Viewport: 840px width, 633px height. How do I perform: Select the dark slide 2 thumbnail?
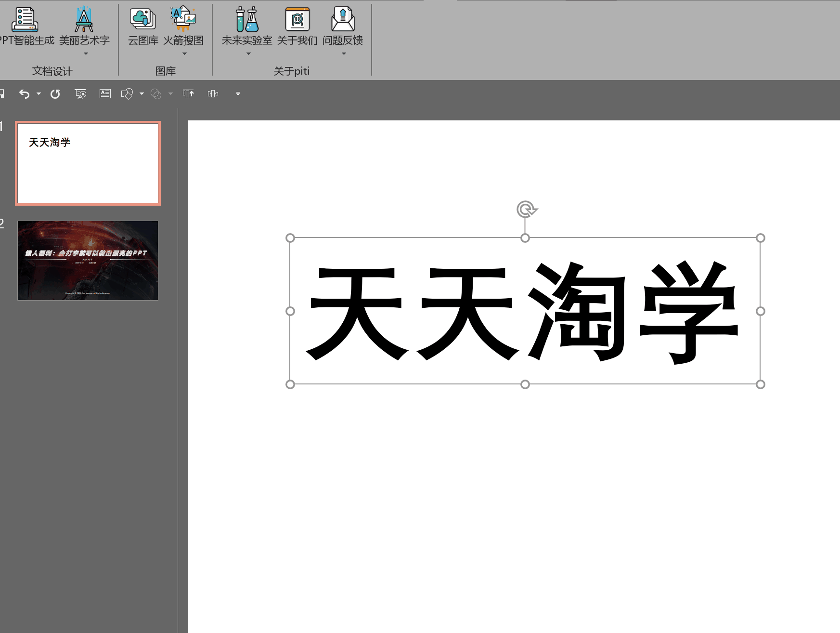coord(88,261)
